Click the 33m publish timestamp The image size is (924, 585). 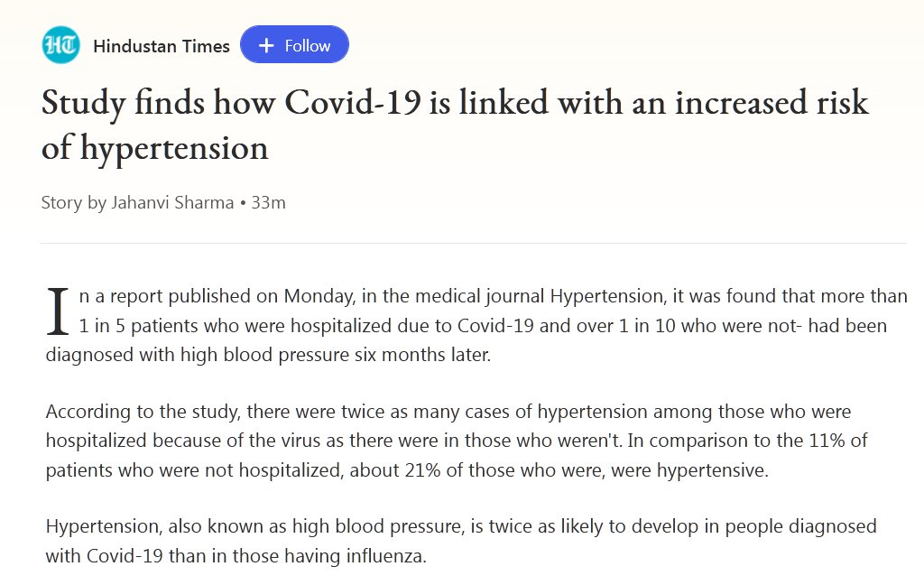(x=269, y=203)
